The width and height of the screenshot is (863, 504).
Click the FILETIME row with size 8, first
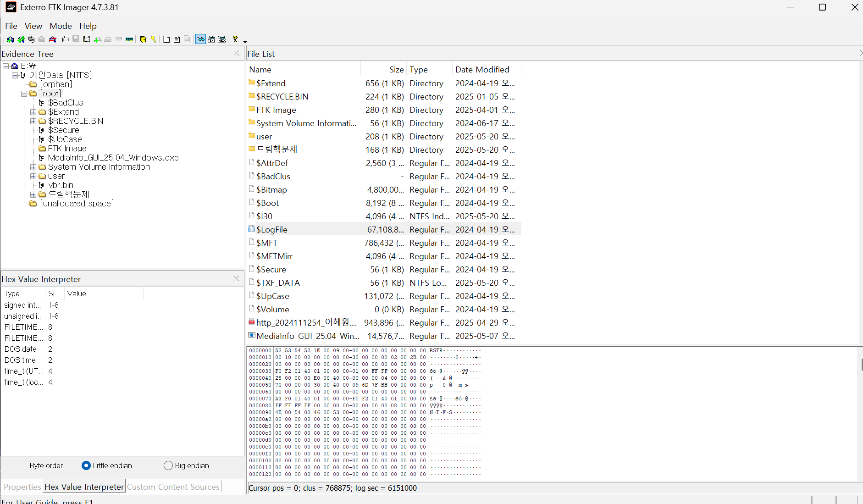[73, 327]
